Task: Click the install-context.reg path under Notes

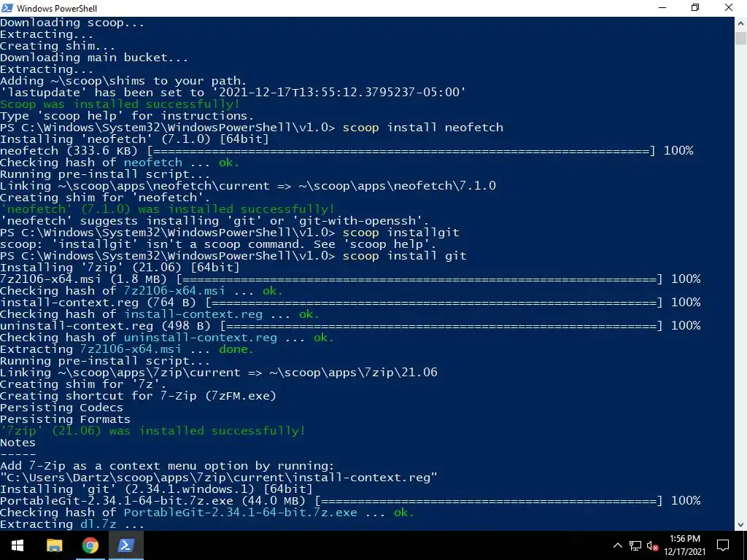Action: click(x=219, y=478)
